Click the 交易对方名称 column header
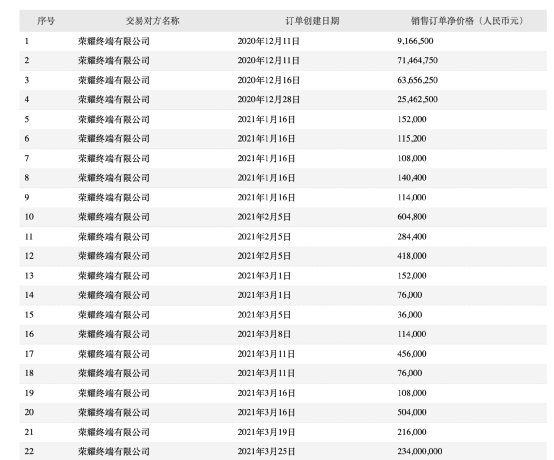 point(153,21)
